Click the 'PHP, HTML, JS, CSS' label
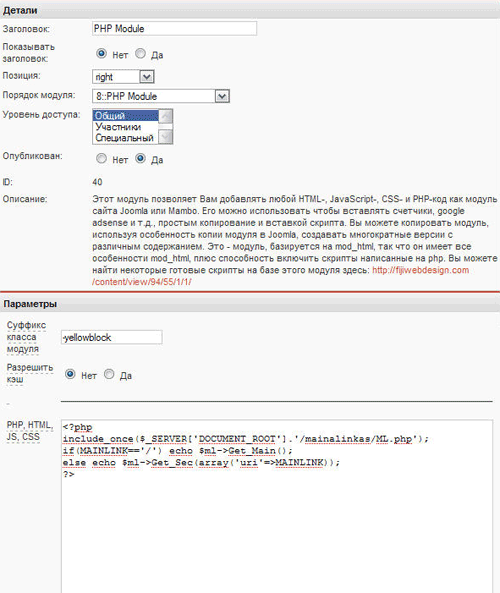500x593 pixels. (x=30, y=431)
